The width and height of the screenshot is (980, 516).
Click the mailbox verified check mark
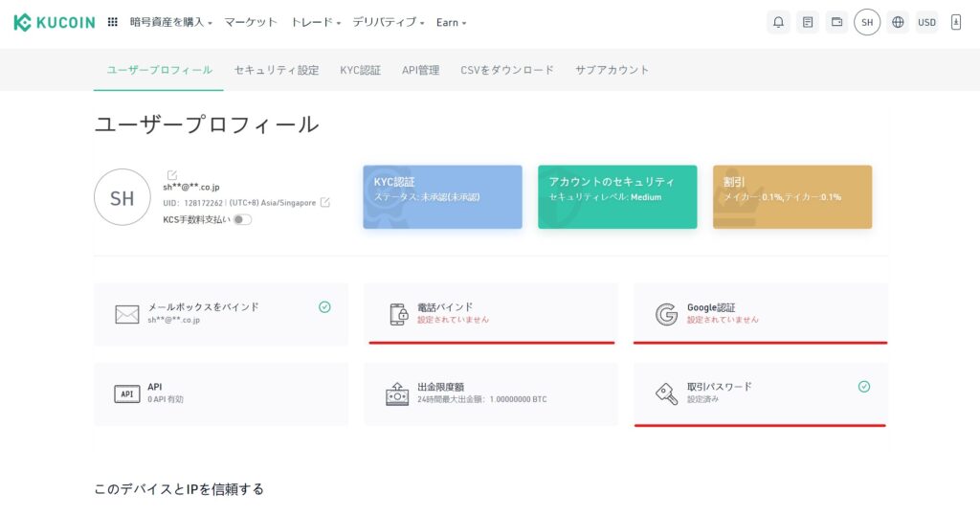[x=324, y=306]
